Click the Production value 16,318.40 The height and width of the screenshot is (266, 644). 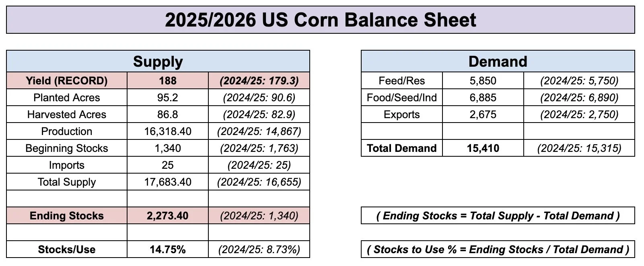(x=168, y=131)
